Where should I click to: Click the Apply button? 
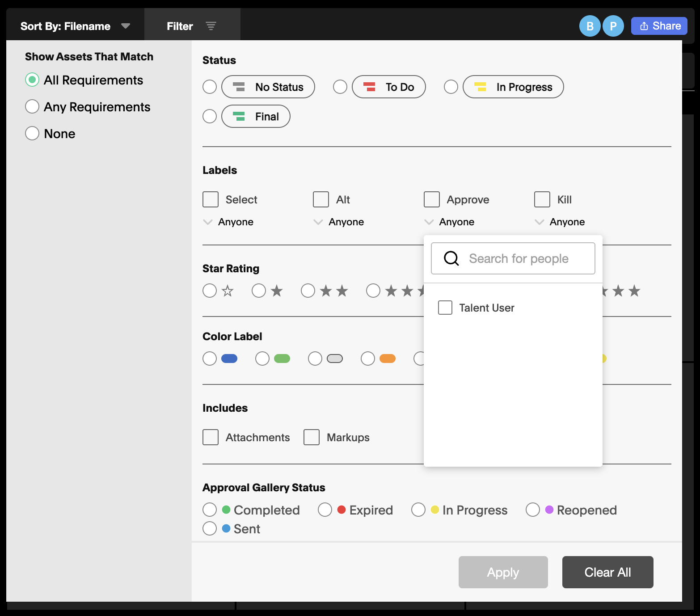point(503,572)
